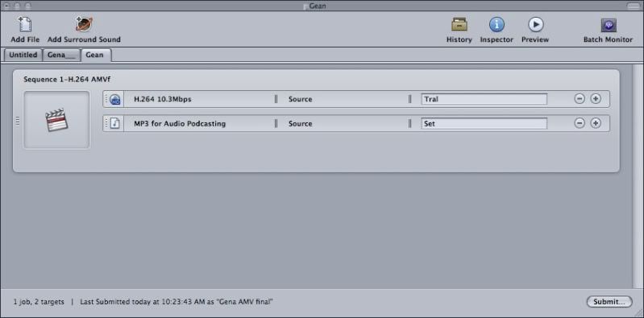Viewport: 644px width, 318px height.
Task: Select the Final Cut clapperboard job thumbnail
Action: (56, 120)
